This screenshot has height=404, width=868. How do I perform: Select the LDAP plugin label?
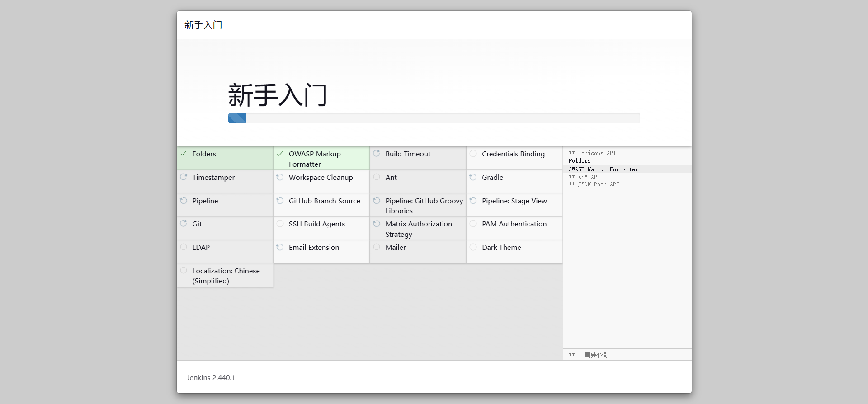pyautogui.click(x=201, y=248)
